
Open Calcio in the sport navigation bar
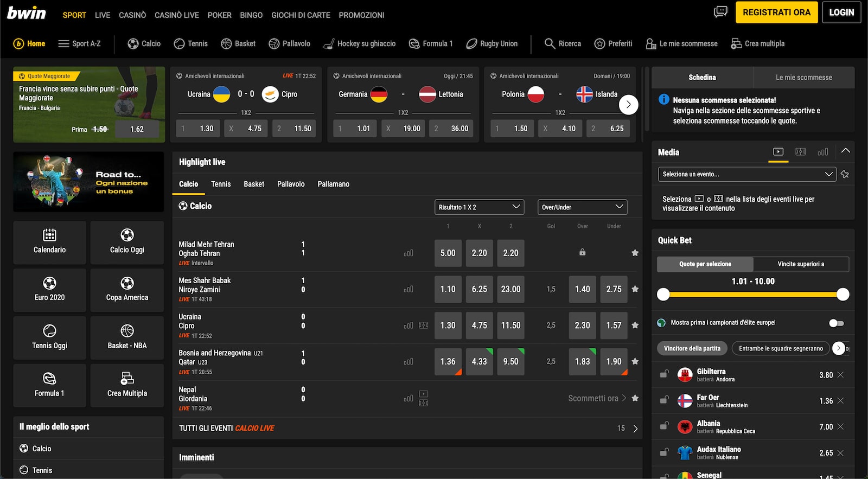pos(144,43)
